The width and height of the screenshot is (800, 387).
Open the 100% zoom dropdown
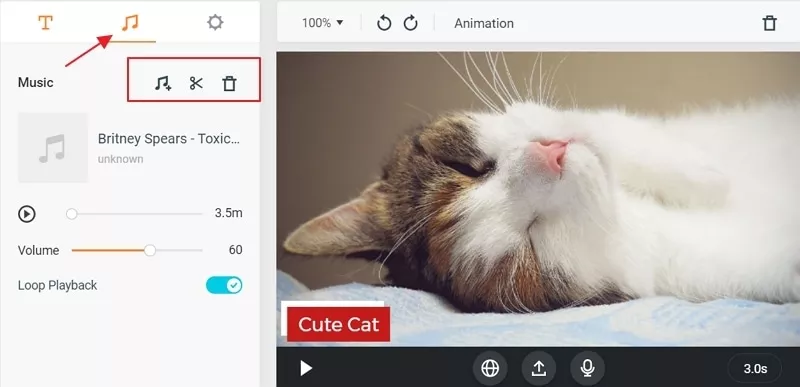pyautogui.click(x=322, y=23)
